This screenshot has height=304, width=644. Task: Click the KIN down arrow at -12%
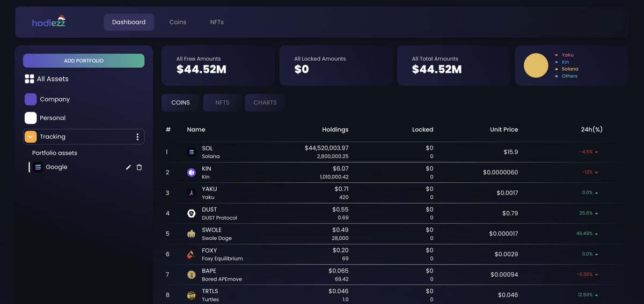coord(596,173)
